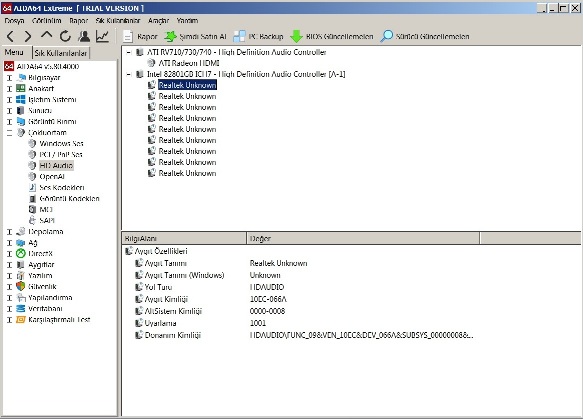The height and width of the screenshot is (419, 583).
Task: Select the Depolama storage icon
Action: (x=21, y=231)
